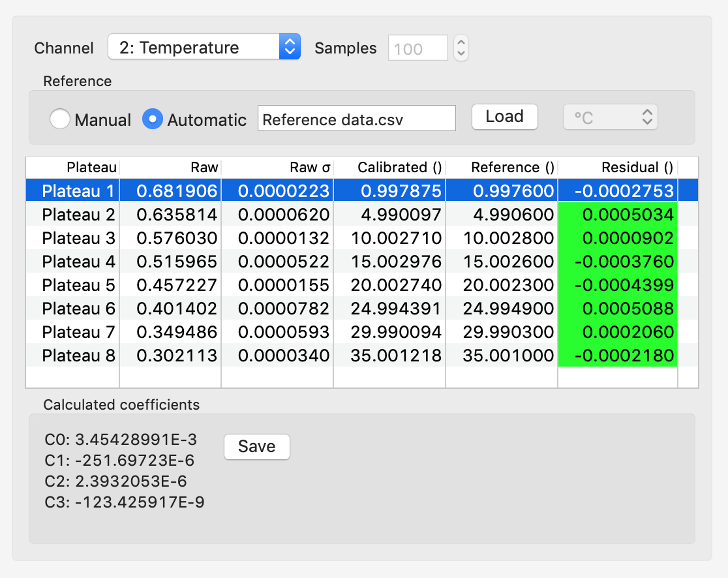Viewport: 728px width, 578px height.
Task: Select the Manual reference radio button
Action: [x=60, y=119]
